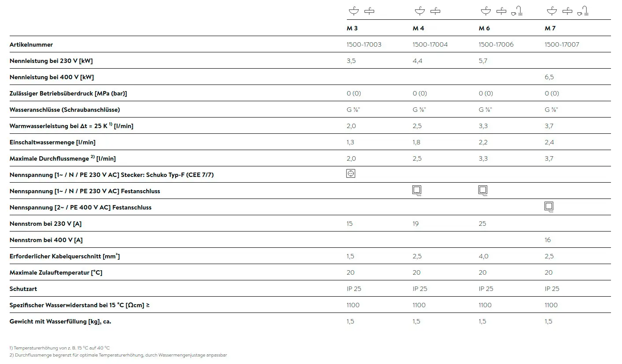Click footnote 2 about Durchflussmenge

click(118, 355)
